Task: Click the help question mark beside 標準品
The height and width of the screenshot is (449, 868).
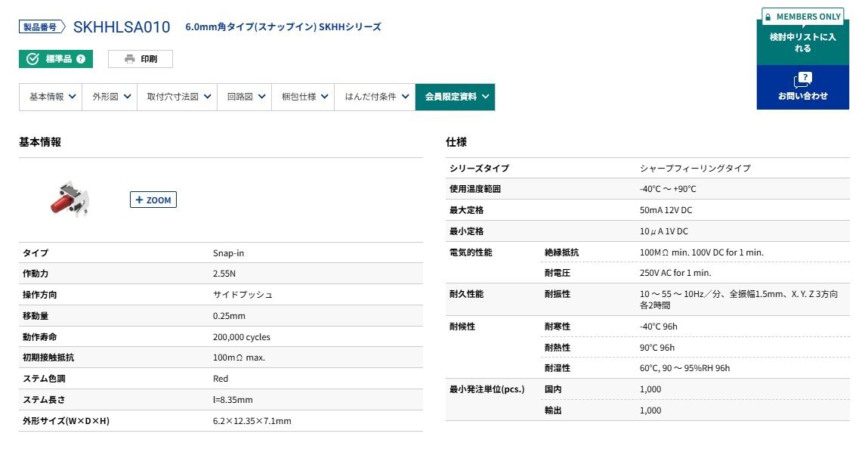Action: [x=81, y=59]
